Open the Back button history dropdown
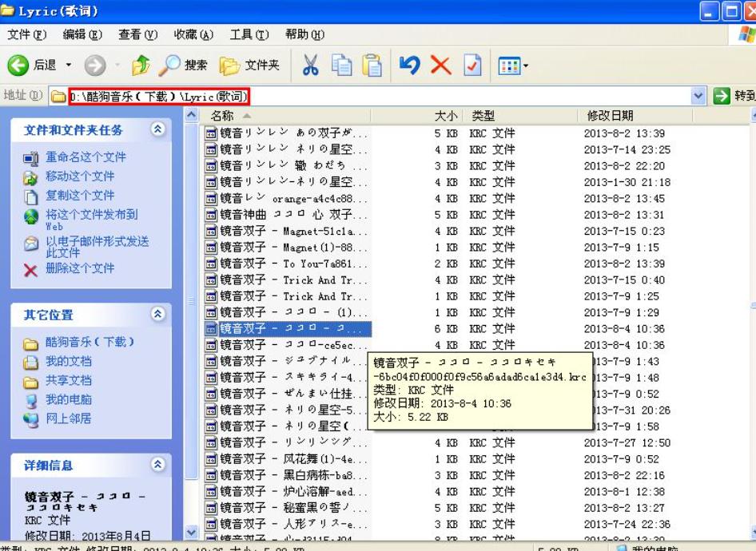756x551 pixels. [x=69, y=65]
